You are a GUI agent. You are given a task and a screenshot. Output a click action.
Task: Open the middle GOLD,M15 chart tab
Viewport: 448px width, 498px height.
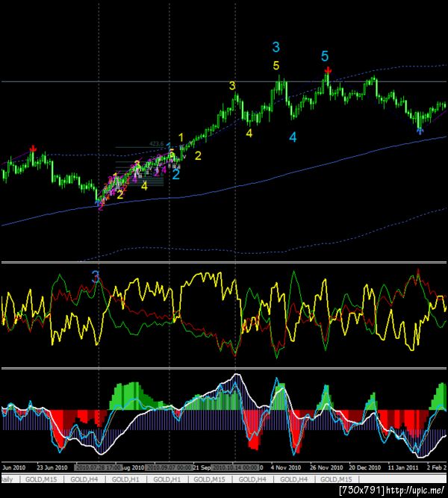tap(209, 479)
